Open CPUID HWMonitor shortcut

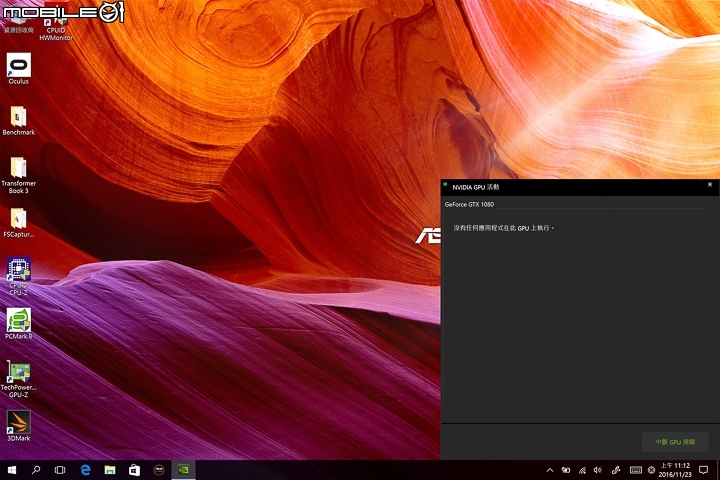coord(56,28)
